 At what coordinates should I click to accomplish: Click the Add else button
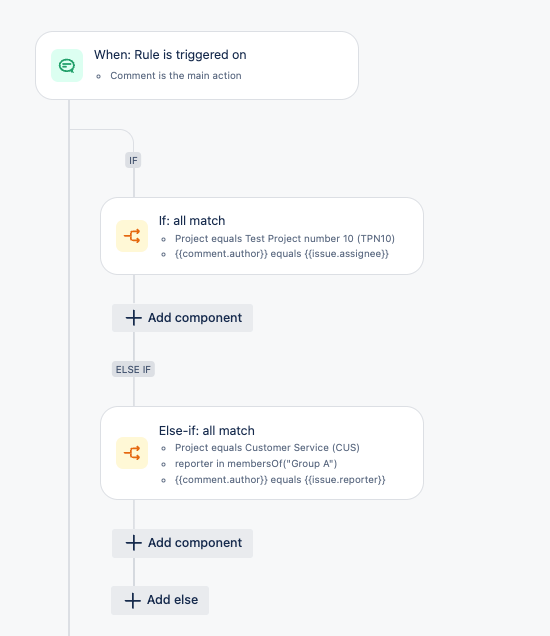(160, 600)
